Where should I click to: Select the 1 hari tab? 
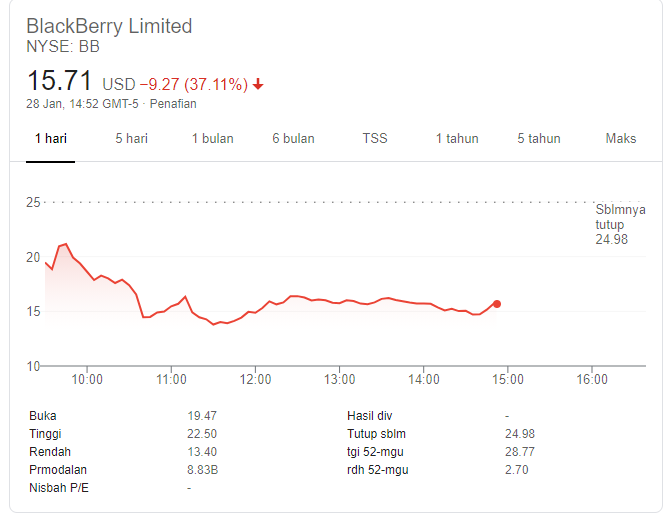click(x=51, y=139)
